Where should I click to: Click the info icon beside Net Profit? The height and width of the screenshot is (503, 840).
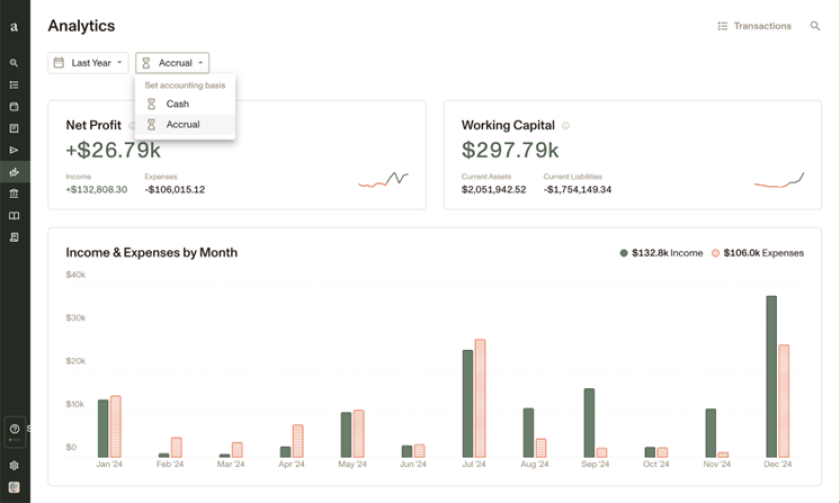pos(132,126)
